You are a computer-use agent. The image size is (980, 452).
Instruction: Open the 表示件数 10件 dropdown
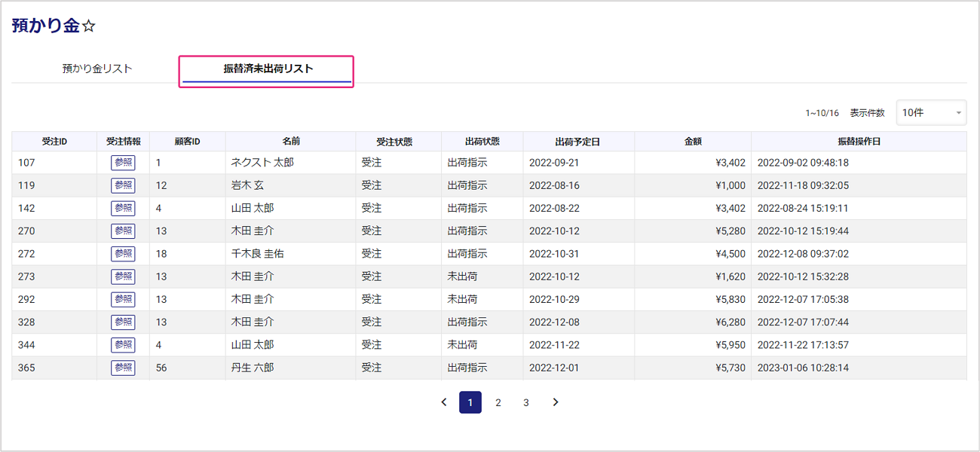click(x=931, y=112)
